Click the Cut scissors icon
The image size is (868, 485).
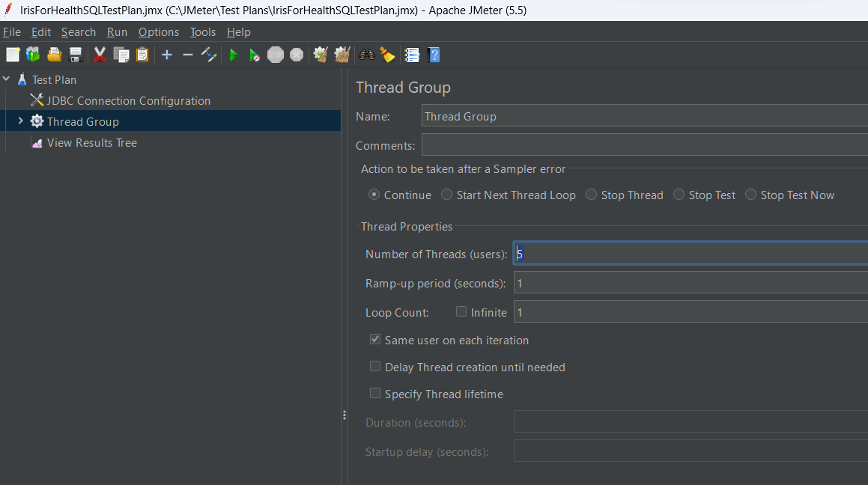pos(100,55)
